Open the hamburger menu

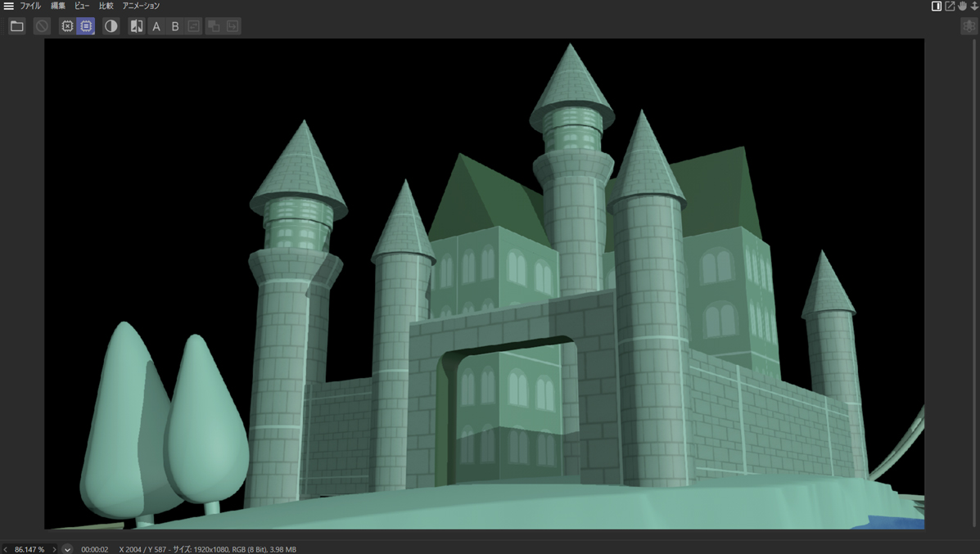pos(8,6)
